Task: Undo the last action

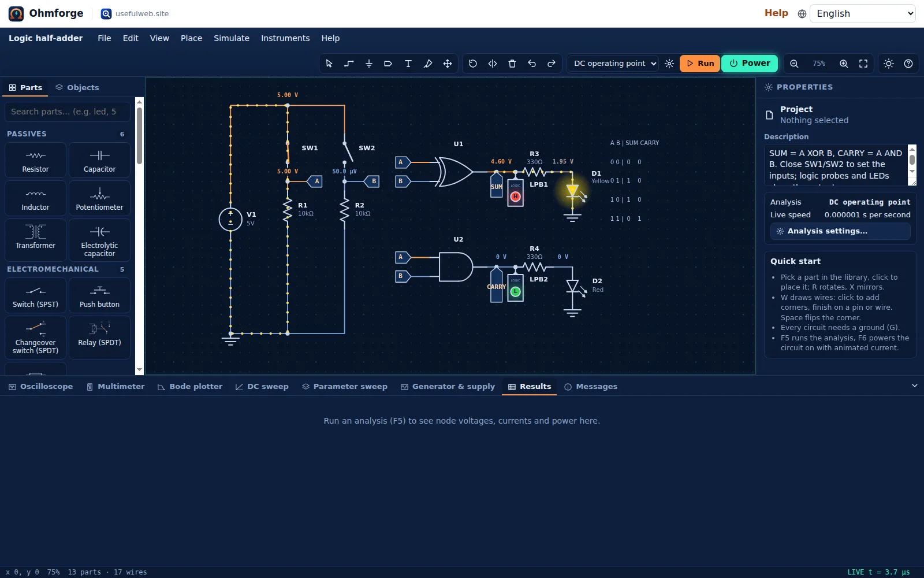Action: [531, 64]
